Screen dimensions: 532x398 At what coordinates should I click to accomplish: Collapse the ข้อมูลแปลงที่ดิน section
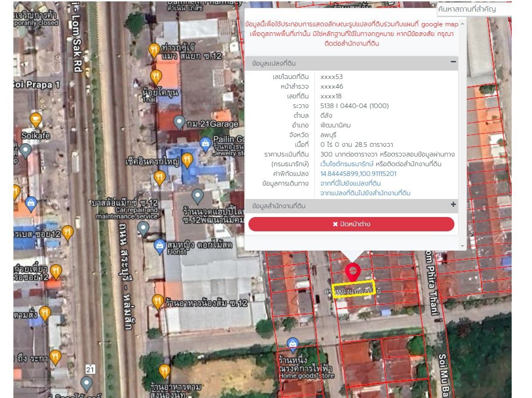click(x=453, y=62)
